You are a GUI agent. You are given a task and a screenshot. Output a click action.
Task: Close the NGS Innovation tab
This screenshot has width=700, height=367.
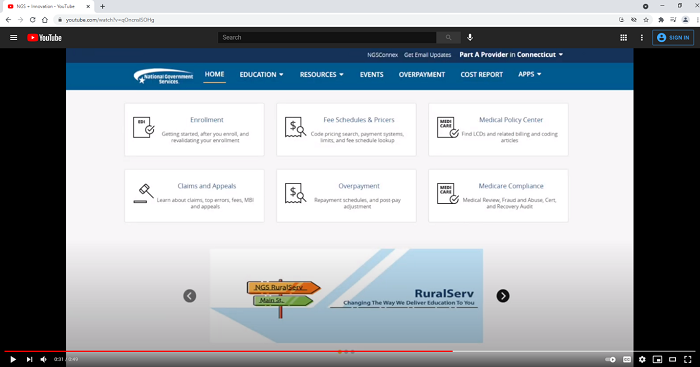click(x=88, y=6)
